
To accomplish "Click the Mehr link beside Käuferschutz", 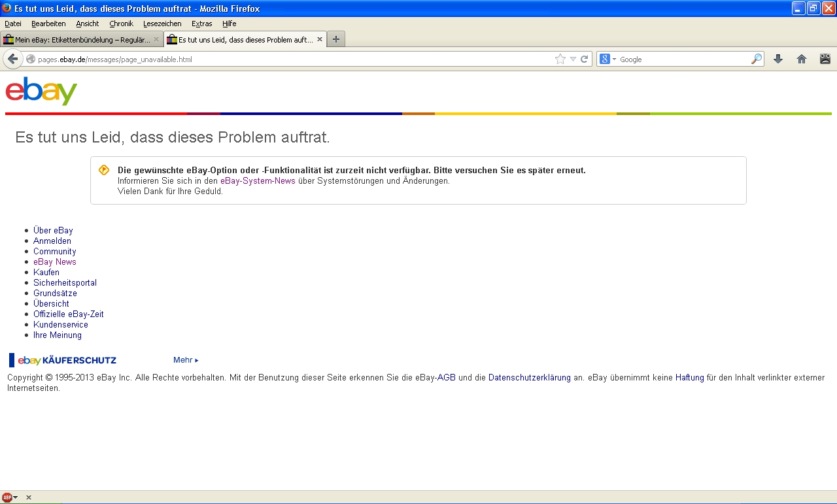I will (x=185, y=360).
